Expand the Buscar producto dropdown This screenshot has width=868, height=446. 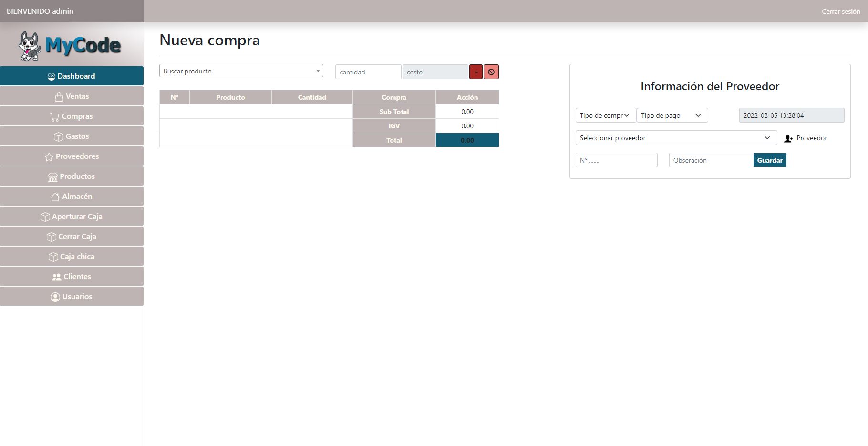[x=241, y=71]
